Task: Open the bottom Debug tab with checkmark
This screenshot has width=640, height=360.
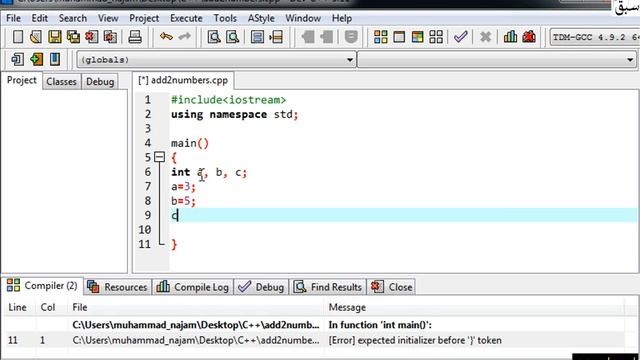Action: click(x=261, y=287)
